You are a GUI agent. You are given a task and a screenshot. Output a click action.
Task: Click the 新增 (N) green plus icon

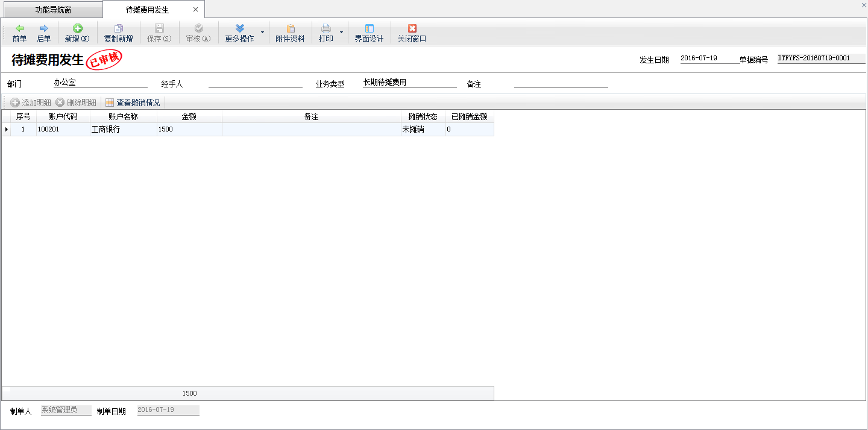(x=77, y=28)
